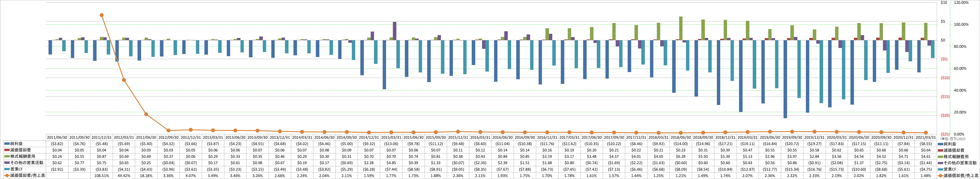The height and width of the screenshot is (179, 980).
Task: Click the tallest green bar at 2018/06/30
Action: (x=681, y=28)
